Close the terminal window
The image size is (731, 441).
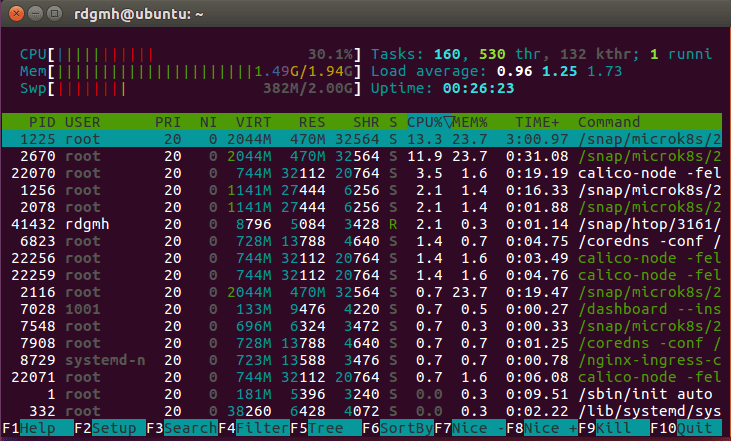(x=16, y=14)
